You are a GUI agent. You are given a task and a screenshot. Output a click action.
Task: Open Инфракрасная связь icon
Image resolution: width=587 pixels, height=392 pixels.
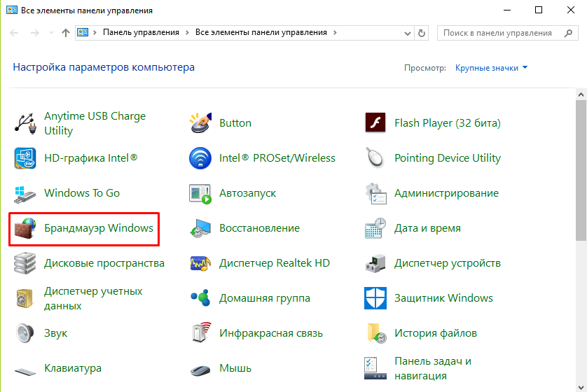coord(202,332)
